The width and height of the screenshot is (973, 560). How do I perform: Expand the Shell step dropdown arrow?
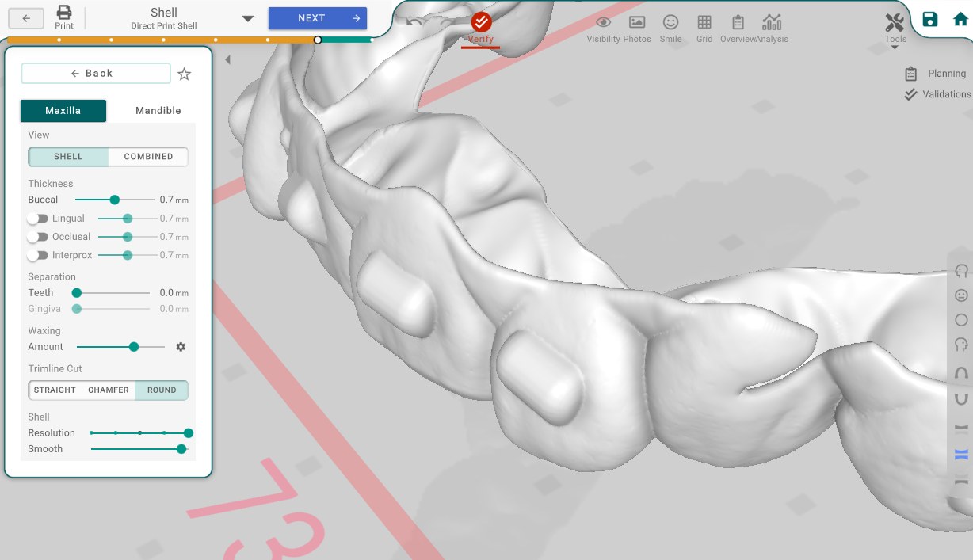pos(247,19)
